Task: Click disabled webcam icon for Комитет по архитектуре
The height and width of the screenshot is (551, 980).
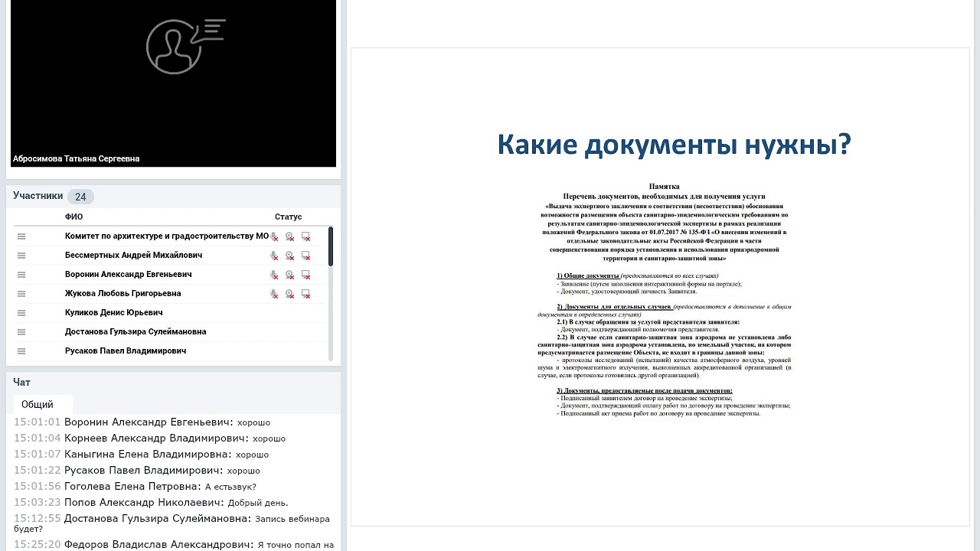Action: click(289, 236)
